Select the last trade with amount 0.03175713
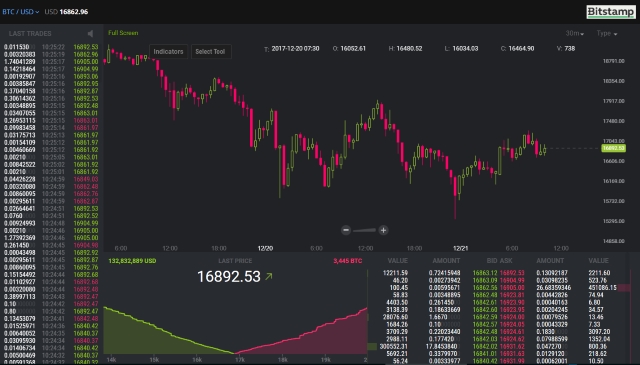 pos(51,135)
